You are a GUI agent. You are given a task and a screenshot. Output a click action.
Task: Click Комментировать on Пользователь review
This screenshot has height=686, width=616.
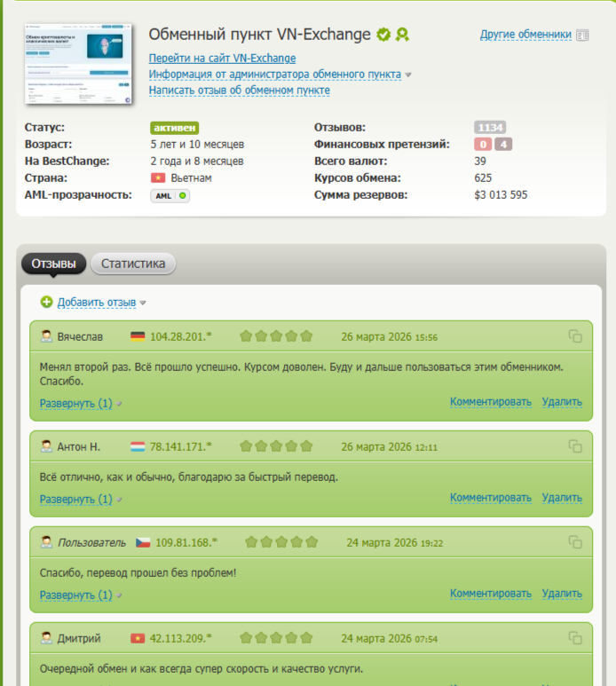(x=491, y=593)
